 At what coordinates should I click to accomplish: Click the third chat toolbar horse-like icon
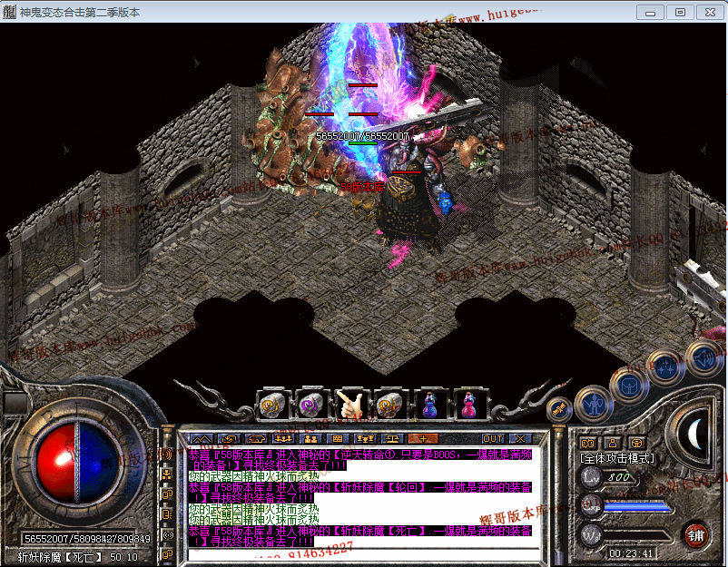point(257,438)
